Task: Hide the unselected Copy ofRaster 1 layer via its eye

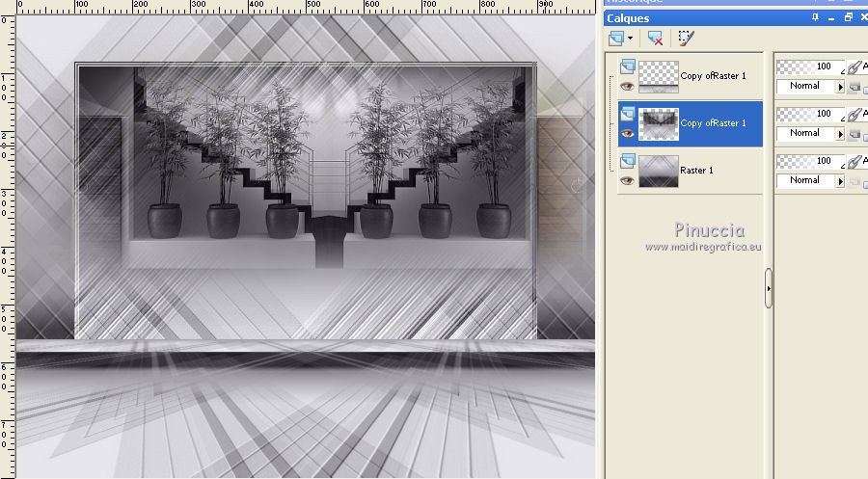Action: click(627, 87)
